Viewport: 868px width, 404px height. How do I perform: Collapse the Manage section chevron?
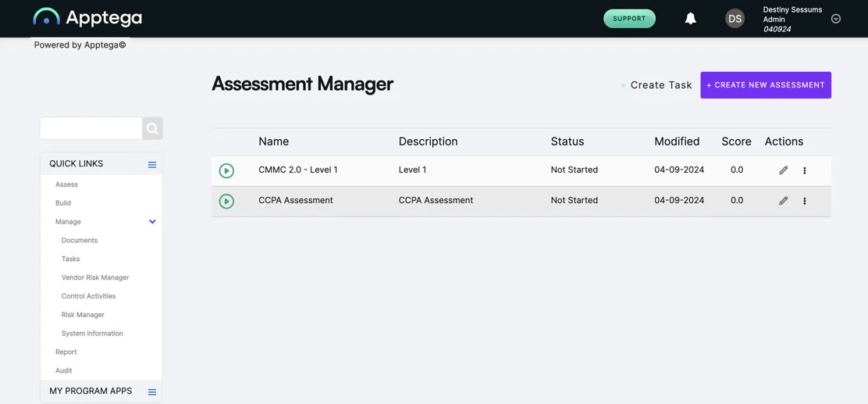click(x=153, y=222)
